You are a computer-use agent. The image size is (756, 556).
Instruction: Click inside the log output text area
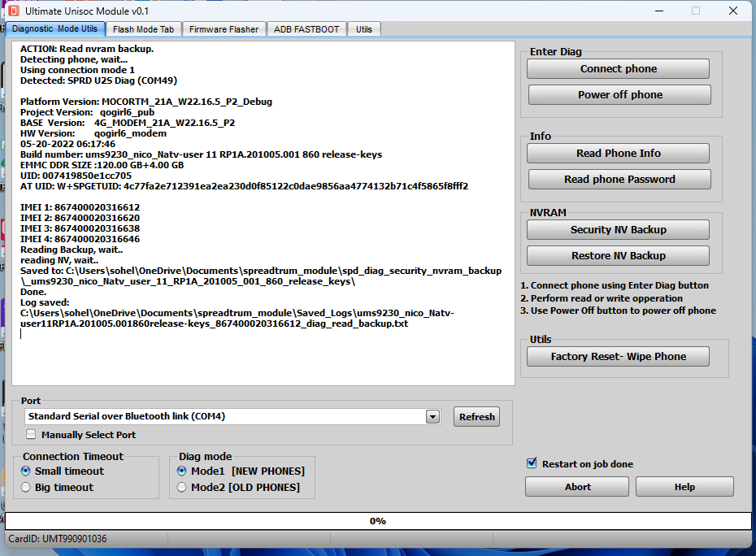(263, 358)
